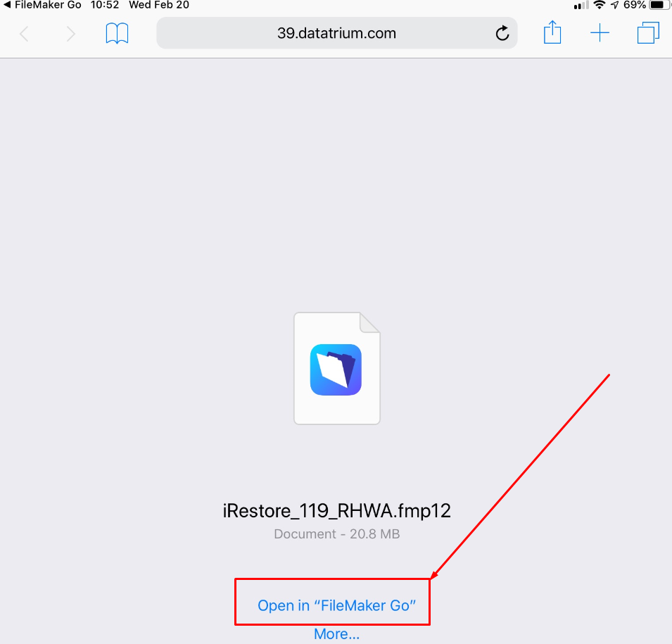Screen dimensions: 672x644
Task: Select the 39.datatrium.com address field
Action: tap(337, 33)
